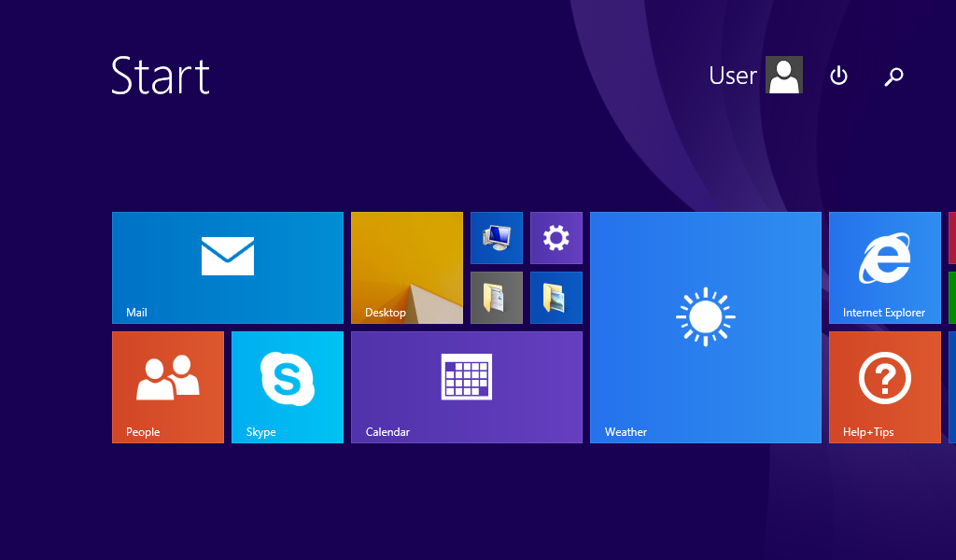Open This PC computer tile
The image size is (956, 560).
pos(497,238)
